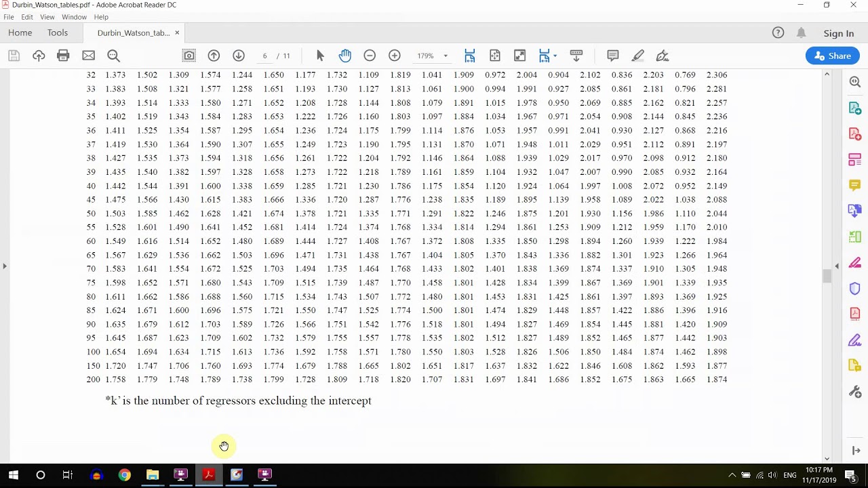The image size is (868, 488).
Task: Open the File menu
Action: 9,17
